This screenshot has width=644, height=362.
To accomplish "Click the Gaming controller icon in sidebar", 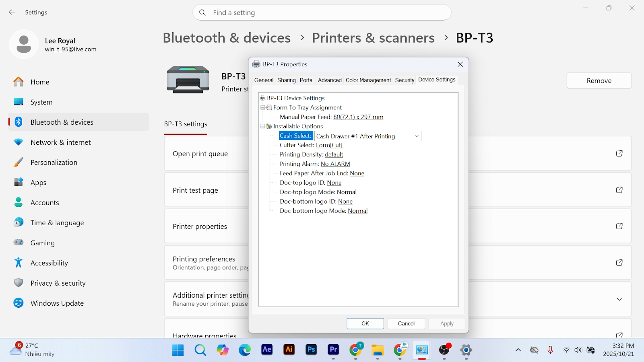I will 19,243.
